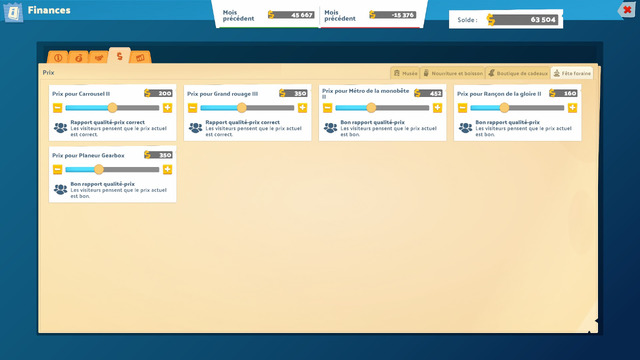Increase price for Carrousel II

pyautogui.click(x=167, y=108)
